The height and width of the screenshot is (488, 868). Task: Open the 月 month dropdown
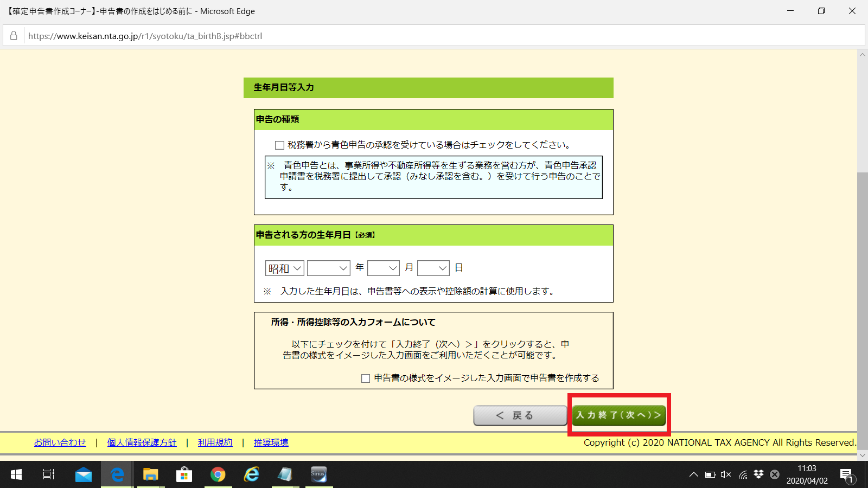click(384, 267)
